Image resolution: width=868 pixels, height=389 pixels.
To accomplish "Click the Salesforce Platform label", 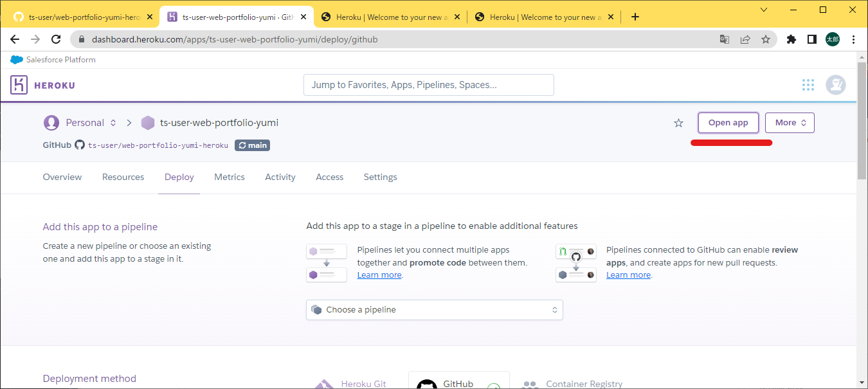I will pos(61,60).
